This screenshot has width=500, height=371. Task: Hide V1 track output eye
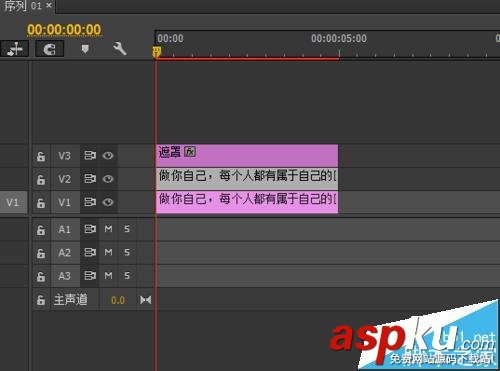(108, 202)
